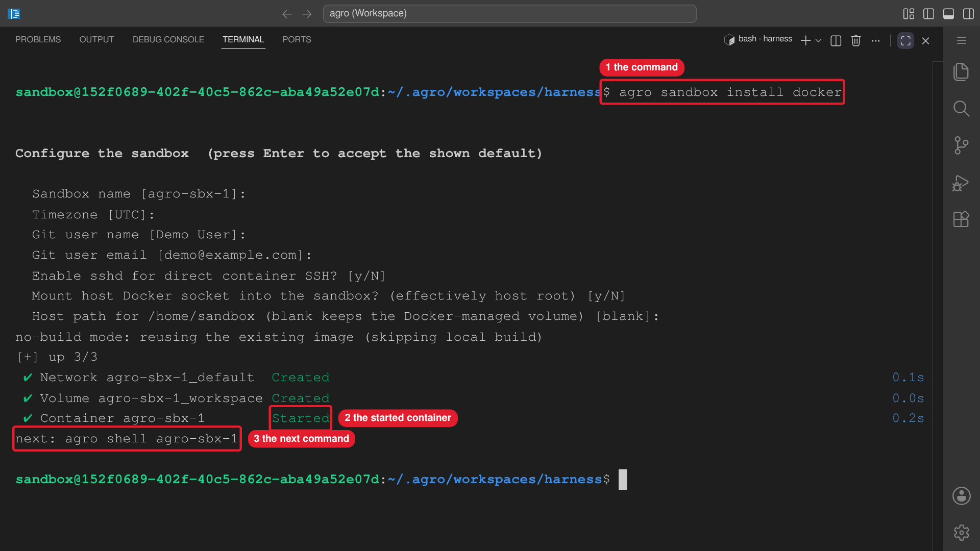Open terminal views and more actions ellipsis
The image size is (980, 551).
click(876, 41)
